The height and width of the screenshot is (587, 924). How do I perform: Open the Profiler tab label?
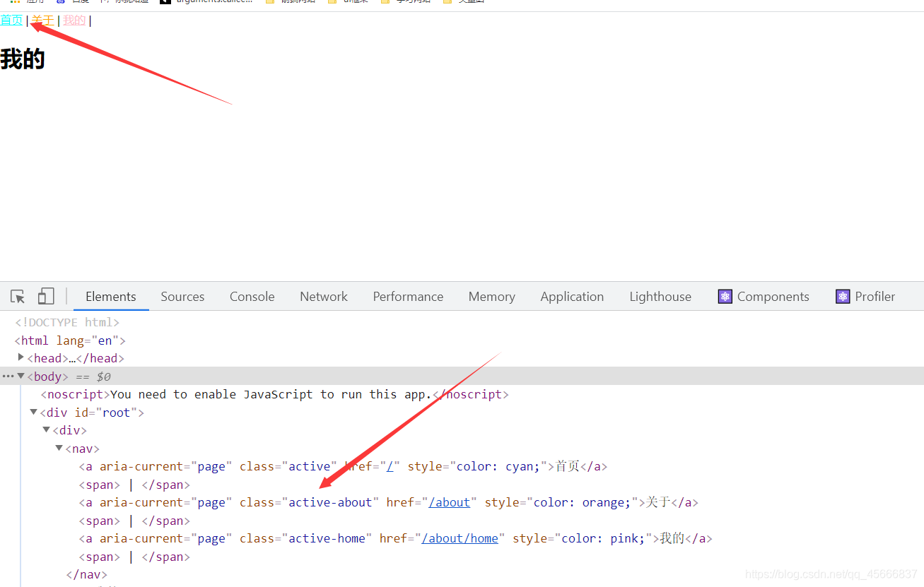tap(875, 297)
